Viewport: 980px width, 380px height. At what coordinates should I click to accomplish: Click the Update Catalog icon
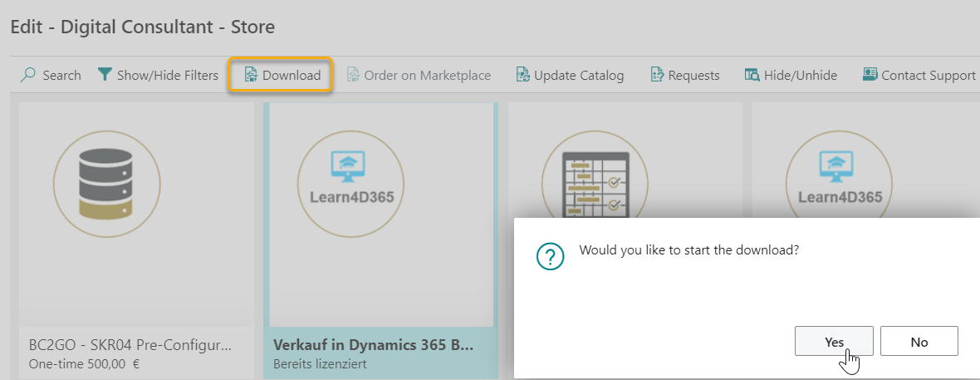pos(522,75)
